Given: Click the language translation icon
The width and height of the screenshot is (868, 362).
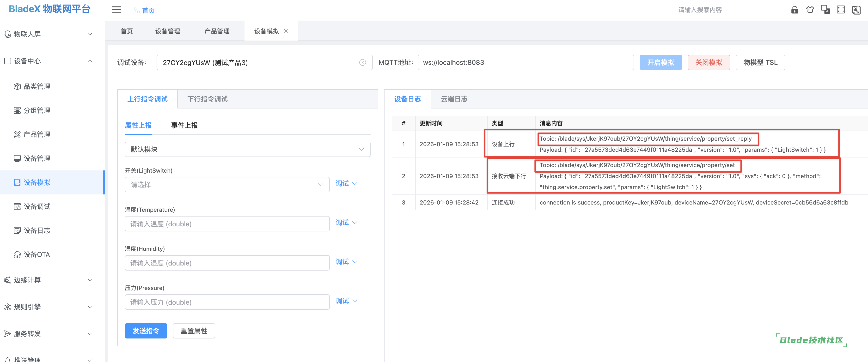Looking at the screenshot, I should click(825, 10).
